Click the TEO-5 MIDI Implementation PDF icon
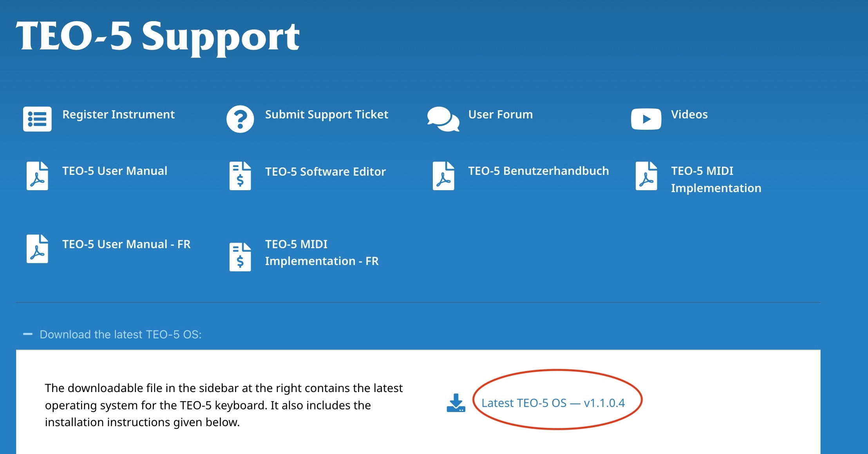Screen dimensions: 868x454 646,176
